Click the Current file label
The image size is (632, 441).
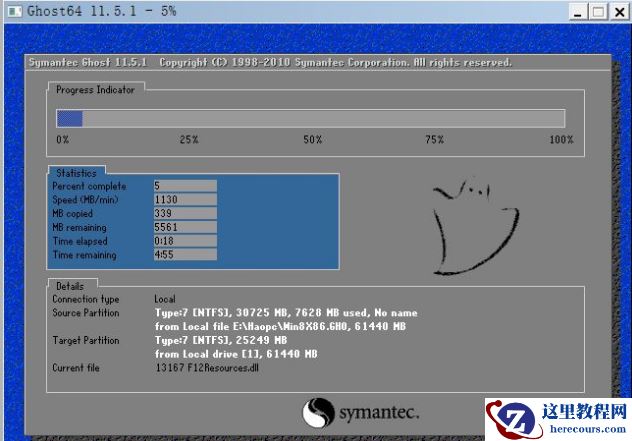click(76, 368)
